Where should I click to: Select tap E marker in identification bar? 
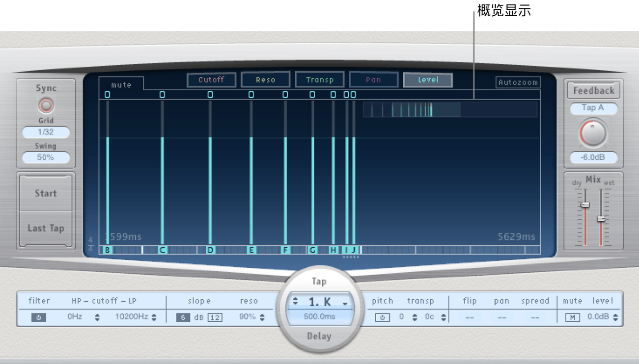(x=251, y=250)
